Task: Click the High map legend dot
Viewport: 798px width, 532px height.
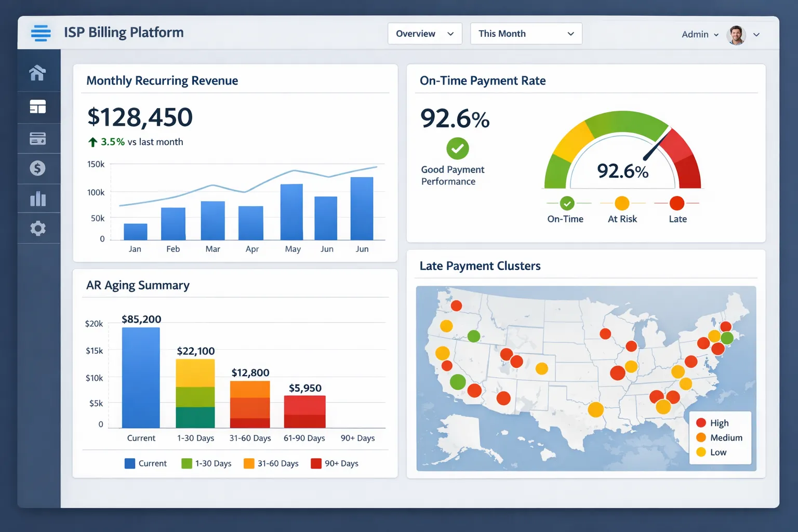Action: (x=701, y=423)
